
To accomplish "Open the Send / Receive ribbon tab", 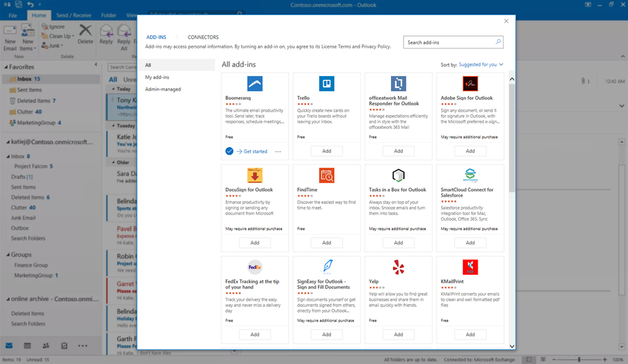I will click(74, 15).
